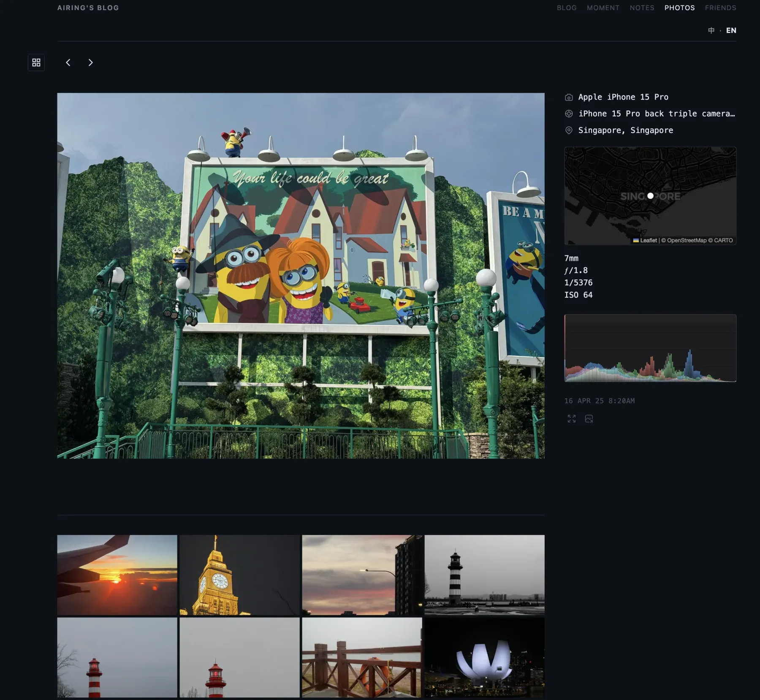Open the NOTES navigation item

[x=642, y=8]
